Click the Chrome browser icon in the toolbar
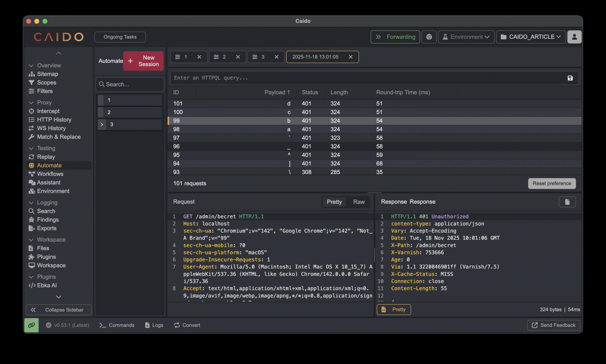The image size is (606, 364). (429, 37)
